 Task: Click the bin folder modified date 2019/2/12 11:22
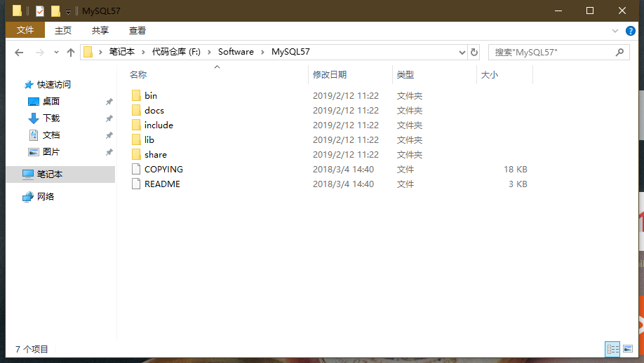coord(345,95)
